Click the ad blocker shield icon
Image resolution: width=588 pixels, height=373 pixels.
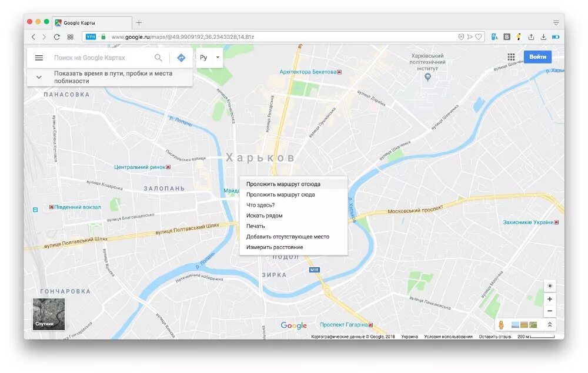(461, 36)
